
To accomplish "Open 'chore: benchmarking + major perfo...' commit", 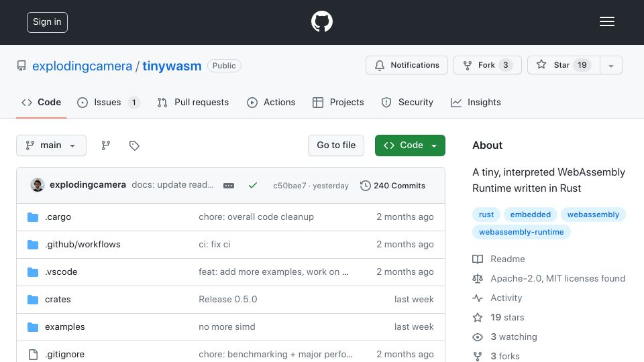I will [x=276, y=354].
